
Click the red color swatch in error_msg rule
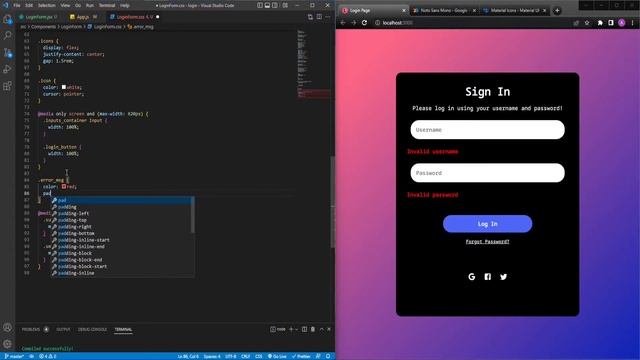64,187
